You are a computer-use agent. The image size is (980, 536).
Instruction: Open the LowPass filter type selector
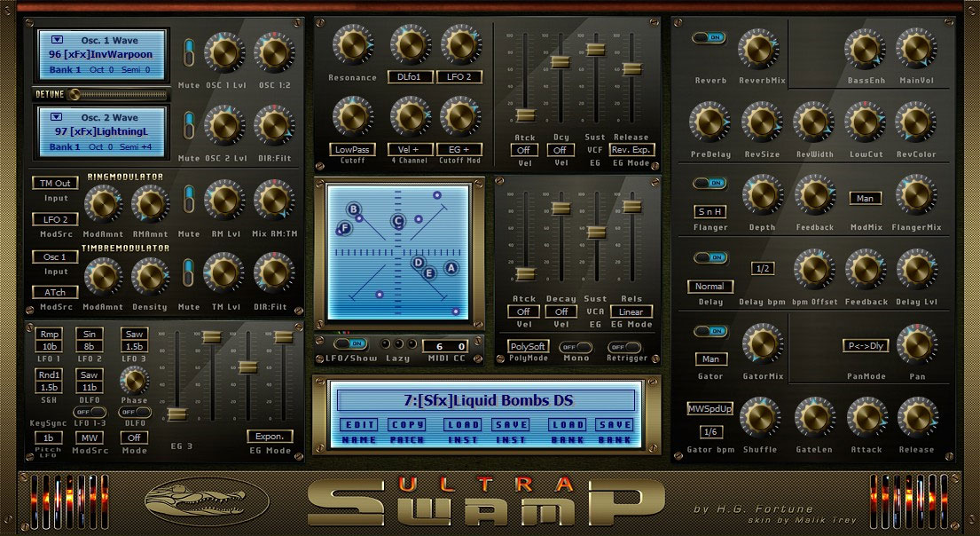coord(352,149)
